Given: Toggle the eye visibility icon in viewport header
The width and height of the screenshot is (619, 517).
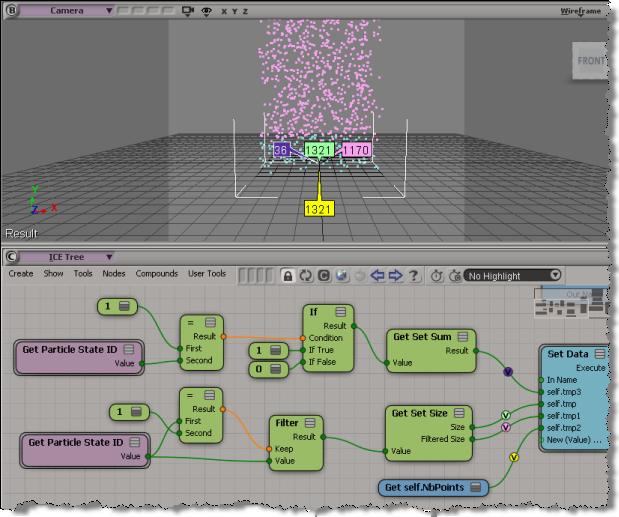Looking at the screenshot, I should pyautogui.click(x=207, y=11).
